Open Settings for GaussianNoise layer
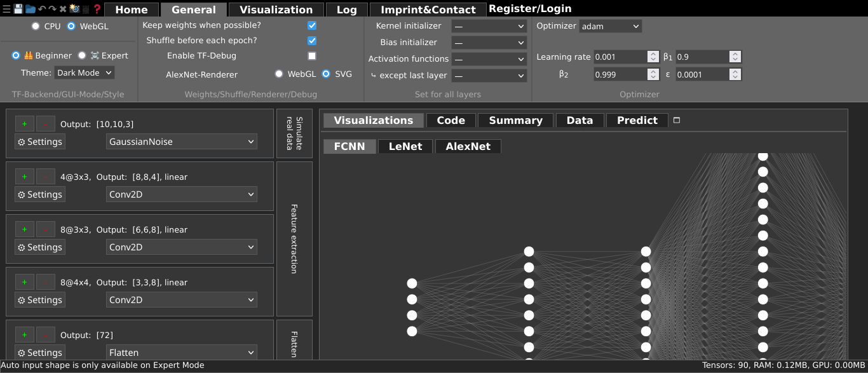The image size is (868, 373). (x=40, y=142)
